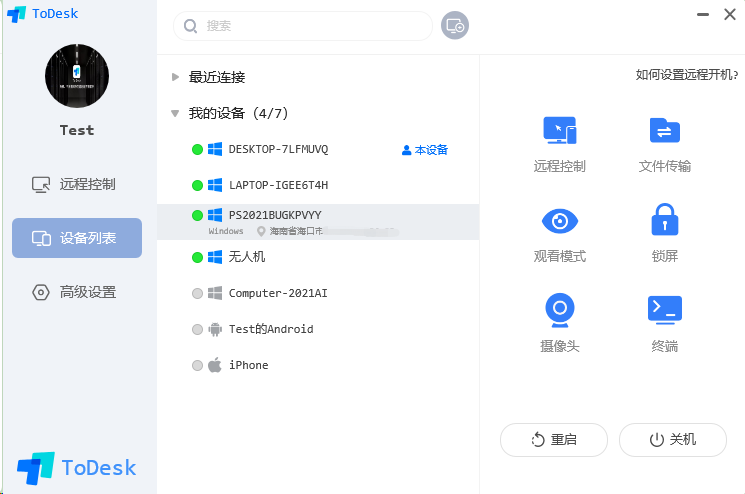Image resolution: width=745 pixels, height=494 pixels.
Task: Expand the Recent Connections (最近连接) section
Action: [176, 77]
